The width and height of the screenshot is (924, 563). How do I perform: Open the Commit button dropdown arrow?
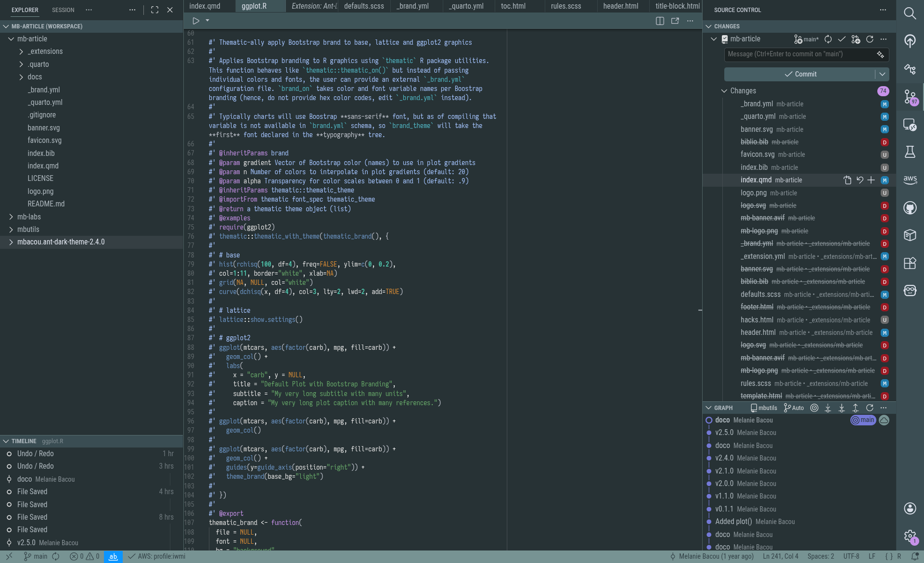[882, 74]
